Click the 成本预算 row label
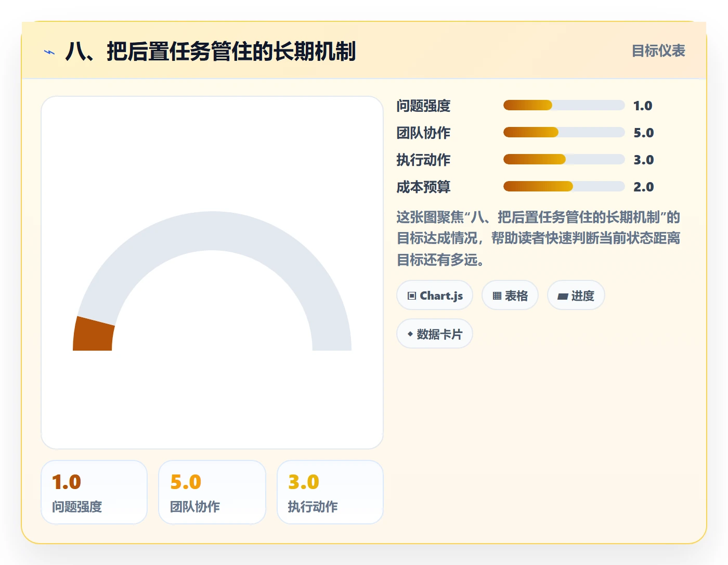Viewport: 728px width, 565px height. pos(423,187)
